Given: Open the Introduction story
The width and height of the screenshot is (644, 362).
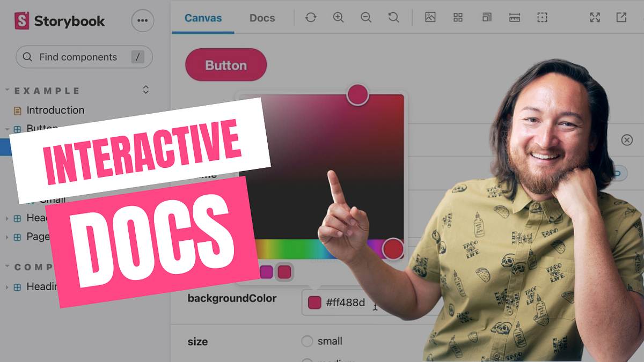Looking at the screenshot, I should [x=55, y=110].
